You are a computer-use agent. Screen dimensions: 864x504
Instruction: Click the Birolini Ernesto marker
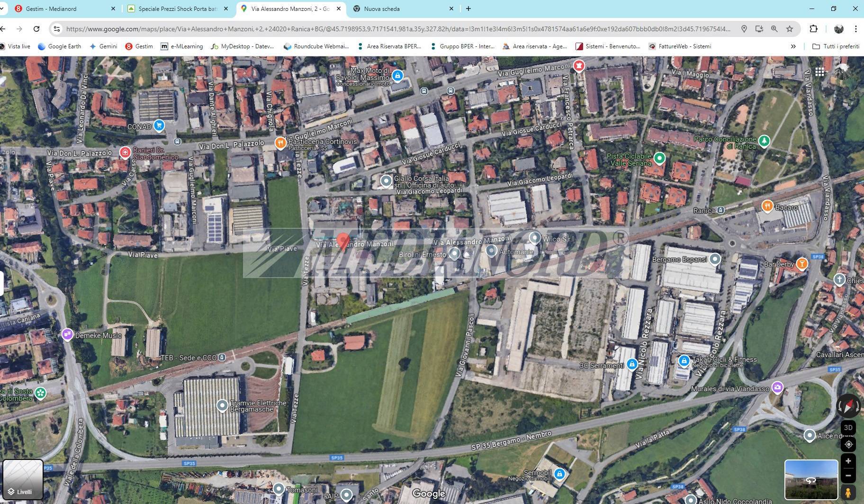pos(454,253)
